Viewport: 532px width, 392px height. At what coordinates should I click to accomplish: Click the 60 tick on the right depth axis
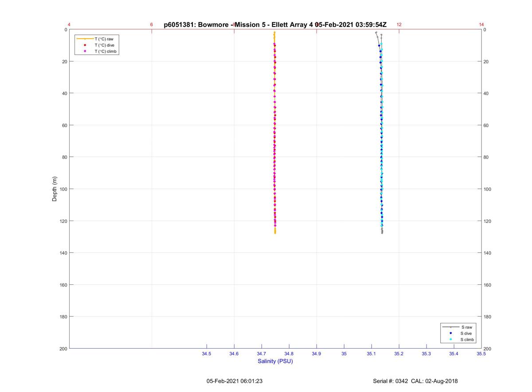tap(486, 125)
